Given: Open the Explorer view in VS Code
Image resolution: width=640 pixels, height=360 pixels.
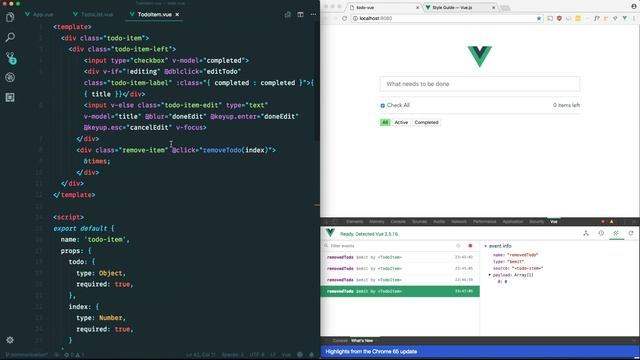Looking at the screenshot, I should point(10,17).
